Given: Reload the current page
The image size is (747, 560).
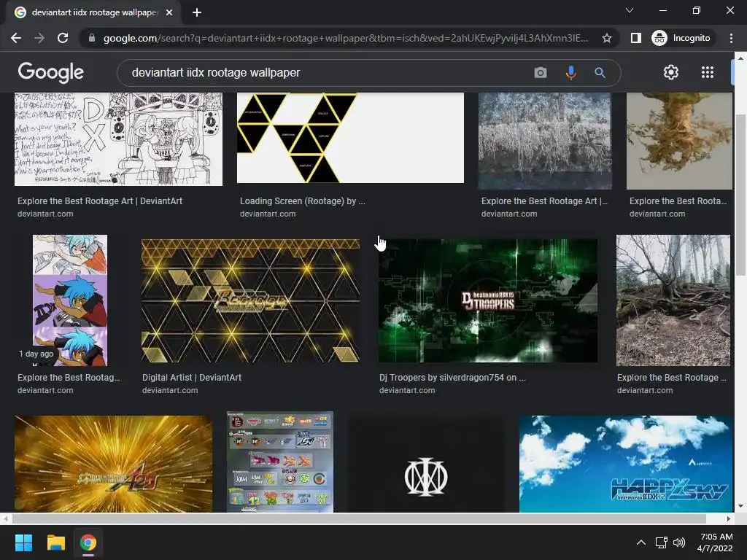Looking at the screenshot, I should 63,38.
